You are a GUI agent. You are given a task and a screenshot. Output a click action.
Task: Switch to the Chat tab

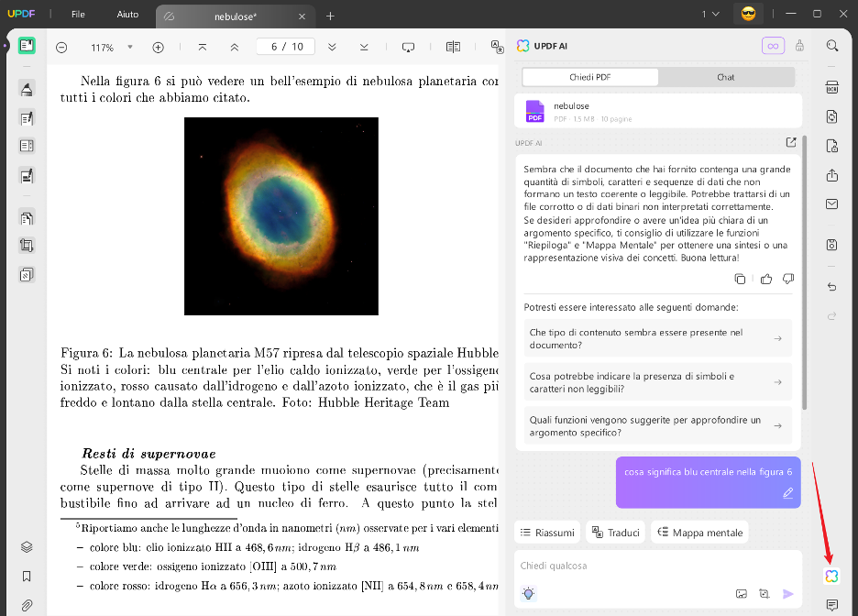725,77
